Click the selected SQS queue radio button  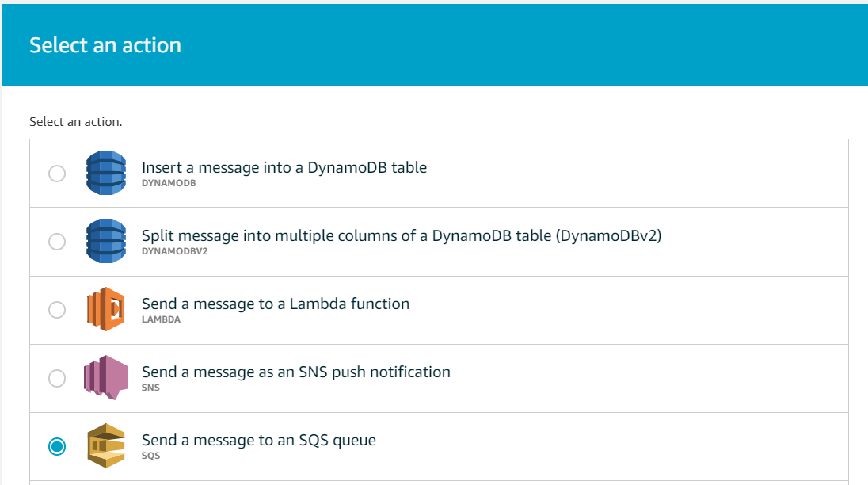(57, 446)
